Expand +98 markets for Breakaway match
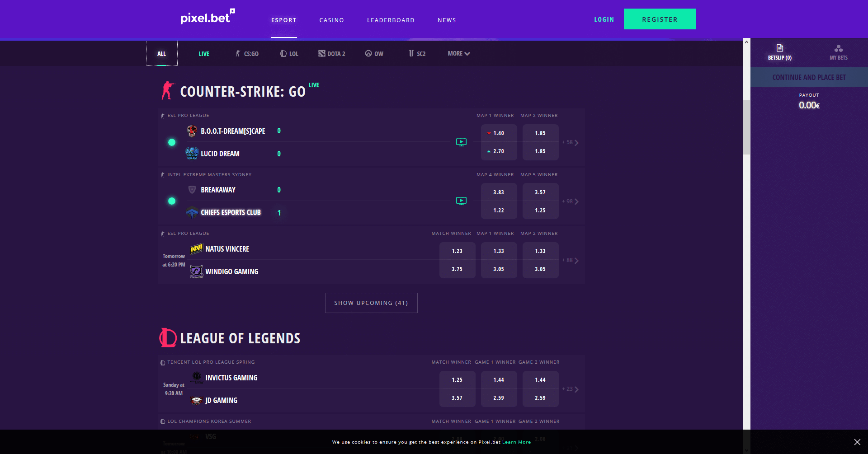Viewport: 868px width, 454px height. pyautogui.click(x=571, y=201)
